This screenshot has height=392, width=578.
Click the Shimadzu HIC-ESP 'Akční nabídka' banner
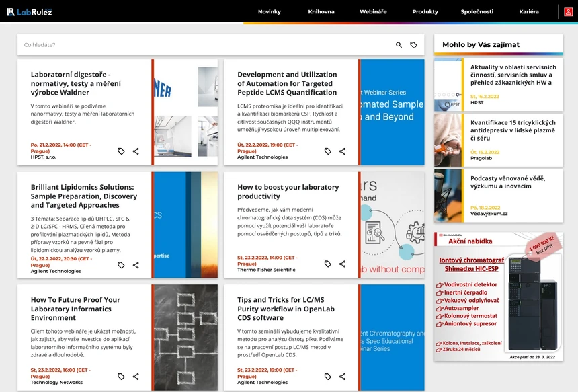tap(499, 297)
